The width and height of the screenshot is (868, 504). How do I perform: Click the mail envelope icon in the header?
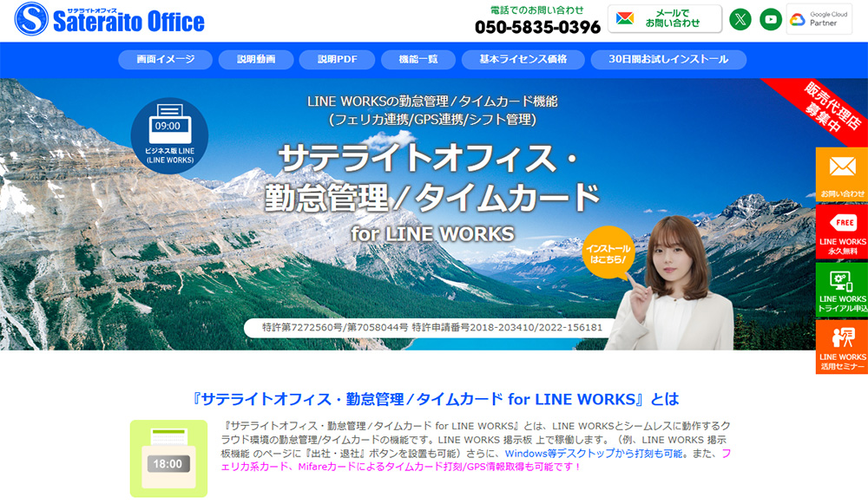click(624, 18)
